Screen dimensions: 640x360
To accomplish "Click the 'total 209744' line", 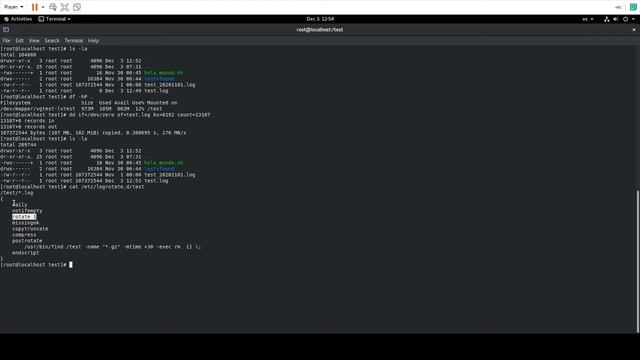I will tap(18, 144).
